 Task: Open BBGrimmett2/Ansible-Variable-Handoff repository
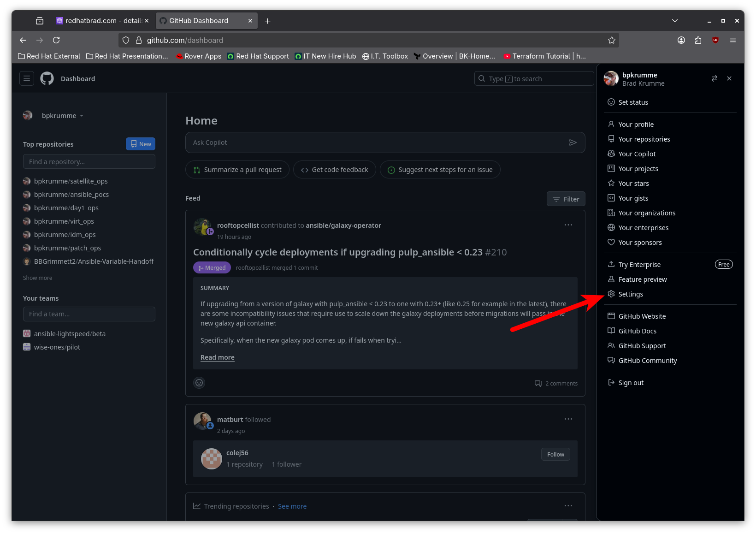coord(94,261)
